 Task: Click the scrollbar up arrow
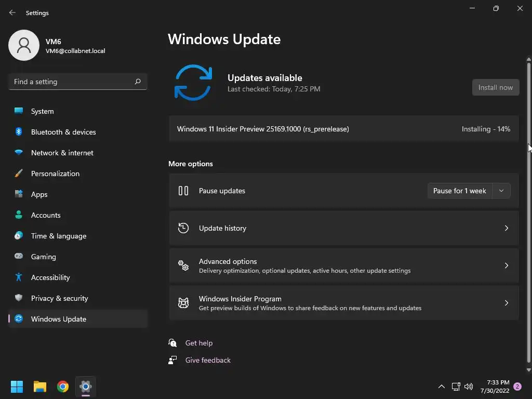[528, 59]
